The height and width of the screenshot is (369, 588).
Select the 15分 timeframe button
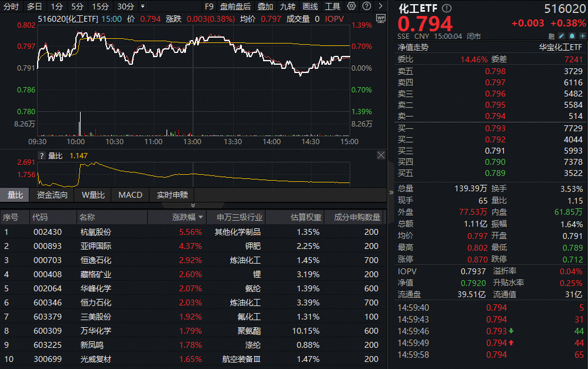coord(100,6)
